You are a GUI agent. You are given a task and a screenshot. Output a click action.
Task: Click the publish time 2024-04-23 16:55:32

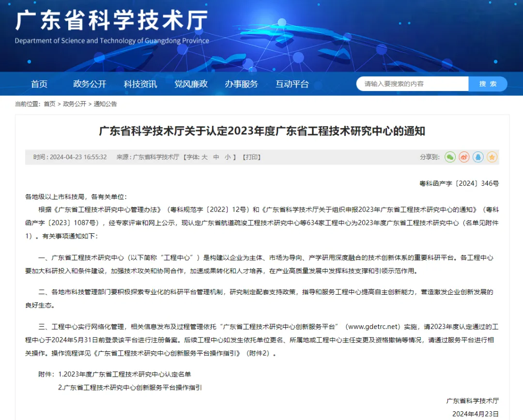pyautogui.click(x=78, y=157)
